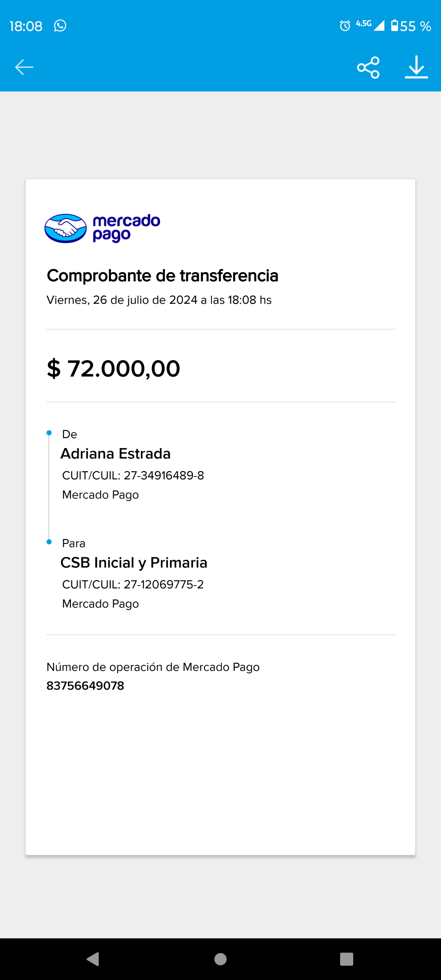Tap recipient CSB Inicial y Primaria
This screenshot has height=980, width=441.
[x=134, y=563]
